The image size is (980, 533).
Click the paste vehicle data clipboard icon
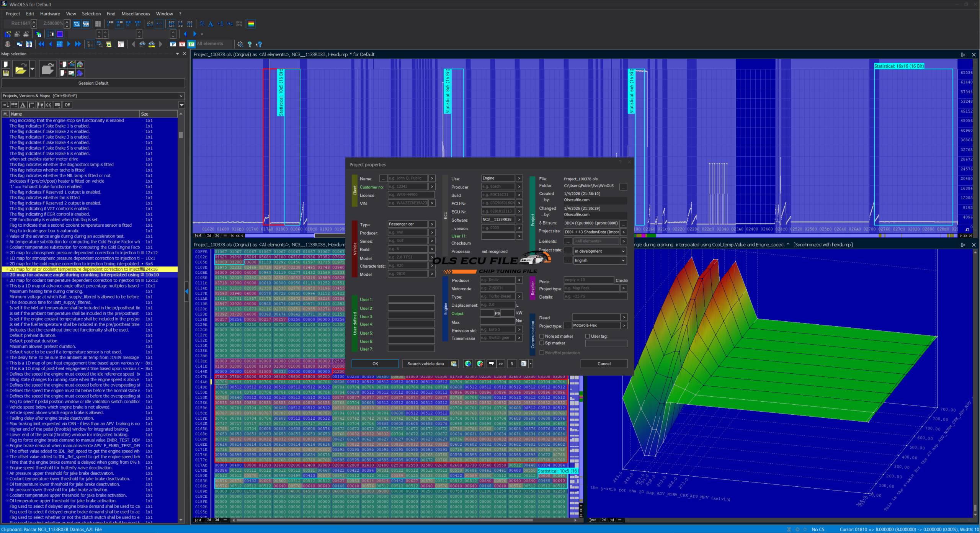(454, 364)
